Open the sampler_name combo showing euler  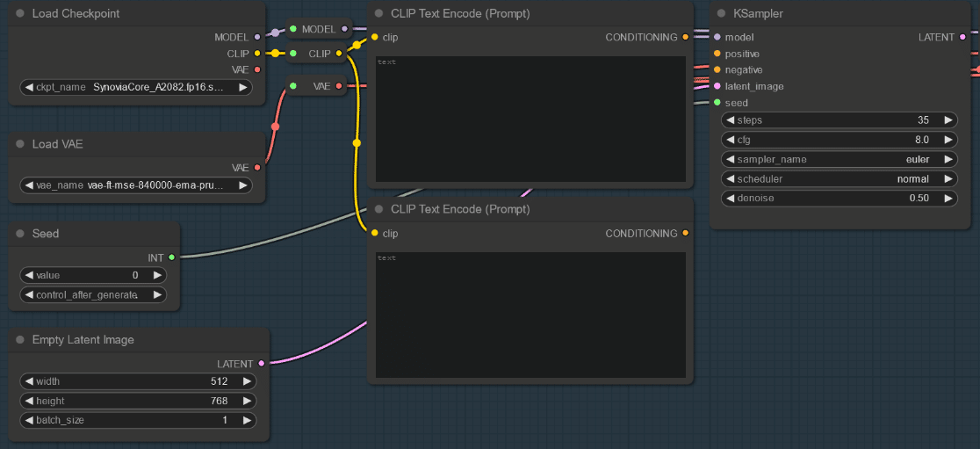pos(839,159)
